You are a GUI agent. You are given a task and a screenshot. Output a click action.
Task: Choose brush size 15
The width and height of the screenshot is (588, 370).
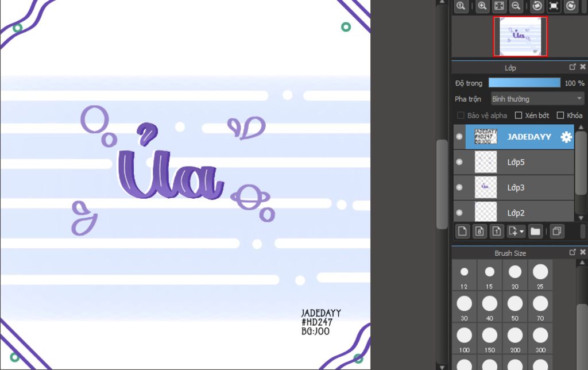489,275
